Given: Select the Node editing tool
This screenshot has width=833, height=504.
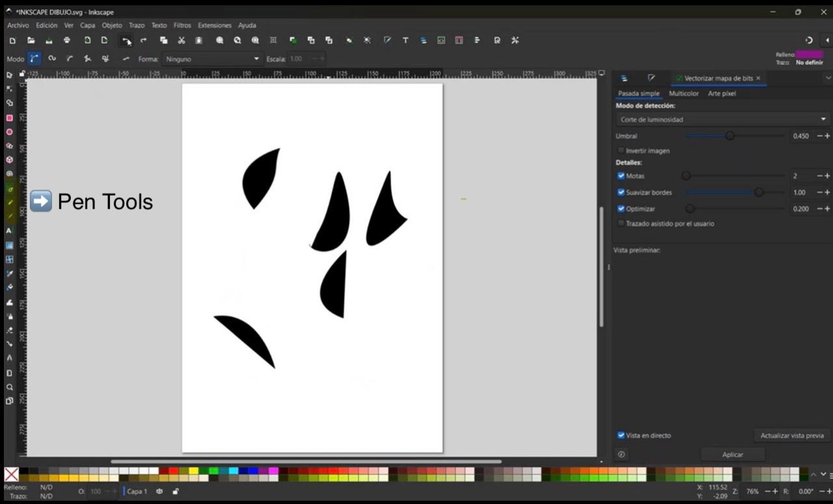Looking at the screenshot, I should [9, 89].
